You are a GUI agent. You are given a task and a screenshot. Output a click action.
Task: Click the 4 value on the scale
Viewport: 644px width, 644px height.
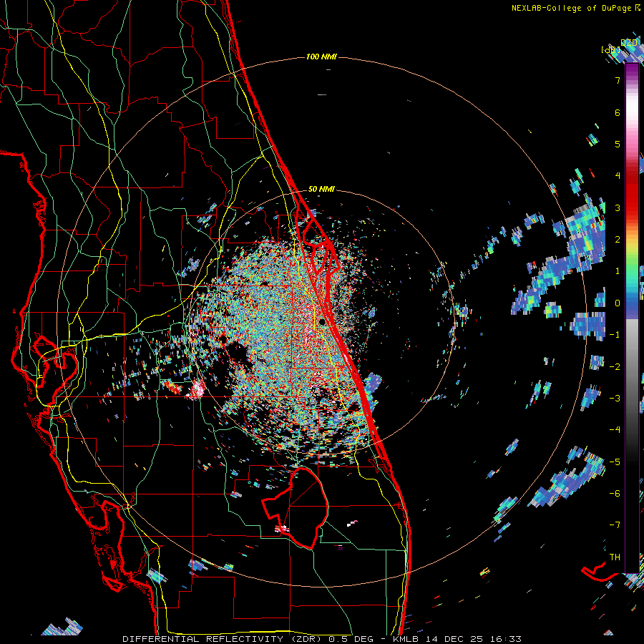coord(618,176)
